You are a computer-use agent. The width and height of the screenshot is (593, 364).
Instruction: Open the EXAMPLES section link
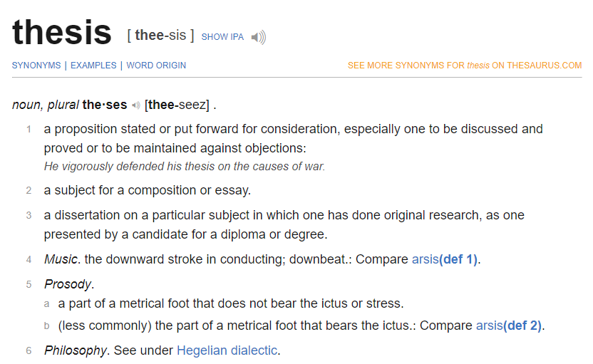(x=93, y=66)
